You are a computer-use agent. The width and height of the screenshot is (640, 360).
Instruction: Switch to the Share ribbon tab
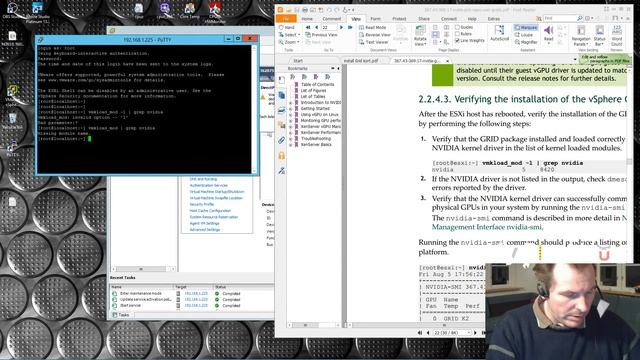click(424, 19)
